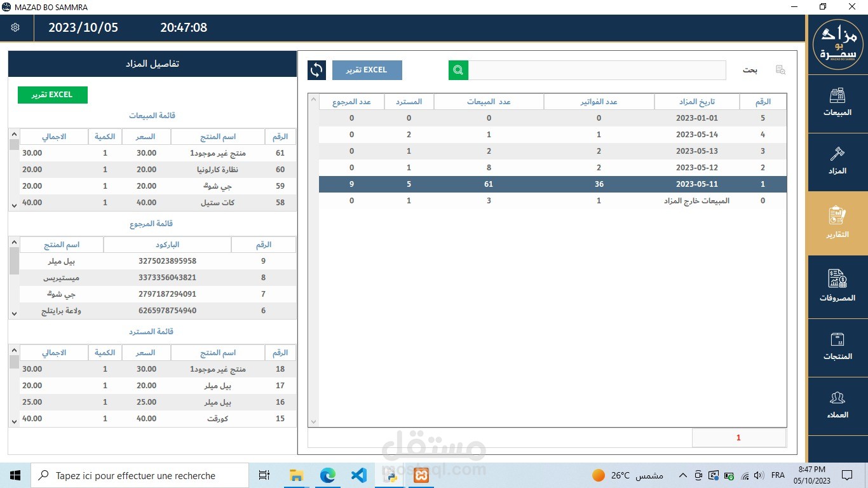Open taskbar clock 8:47 PM
Viewport: 868px width, 488px height.
pos(811,475)
